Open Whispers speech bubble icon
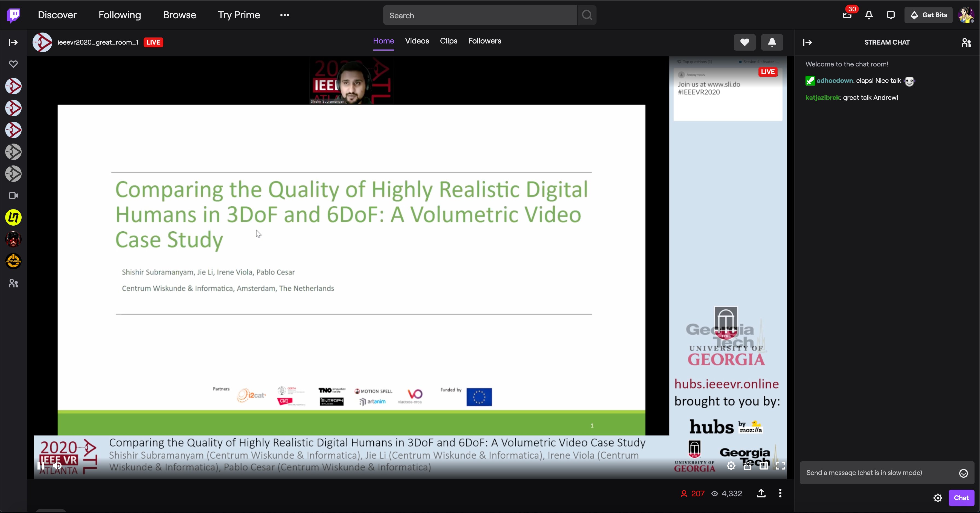980x513 pixels. pos(891,15)
